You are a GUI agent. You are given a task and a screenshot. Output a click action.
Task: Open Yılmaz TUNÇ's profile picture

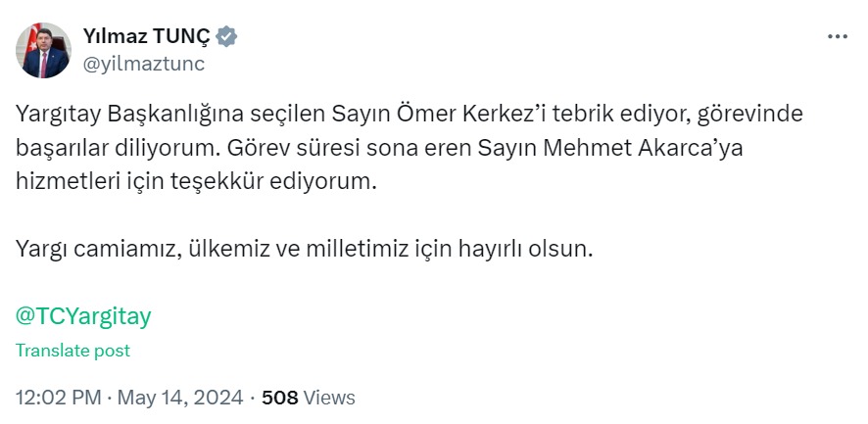[x=43, y=50]
